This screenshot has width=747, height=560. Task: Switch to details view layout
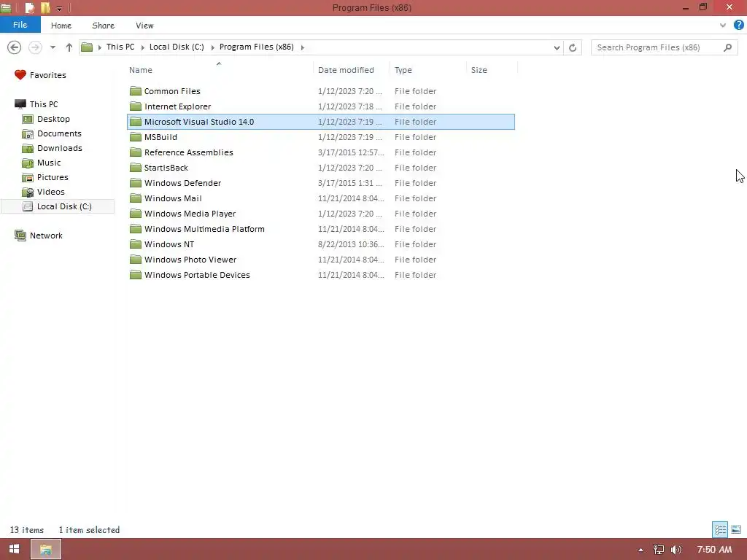720,529
